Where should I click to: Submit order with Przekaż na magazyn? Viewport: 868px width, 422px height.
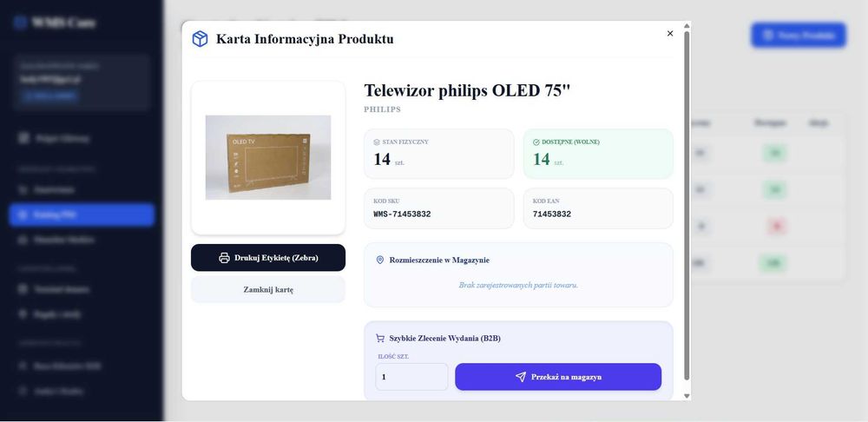(558, 377)
